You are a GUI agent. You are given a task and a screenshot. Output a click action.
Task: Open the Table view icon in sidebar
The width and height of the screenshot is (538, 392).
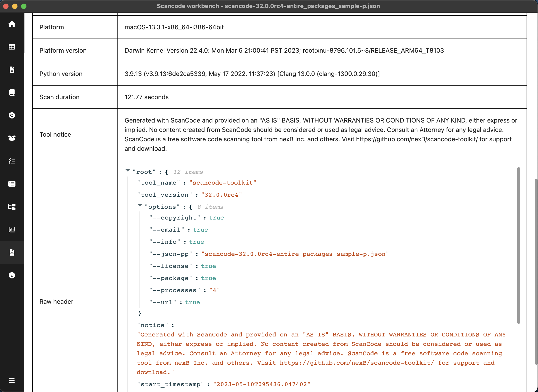[x=12, y=47]
